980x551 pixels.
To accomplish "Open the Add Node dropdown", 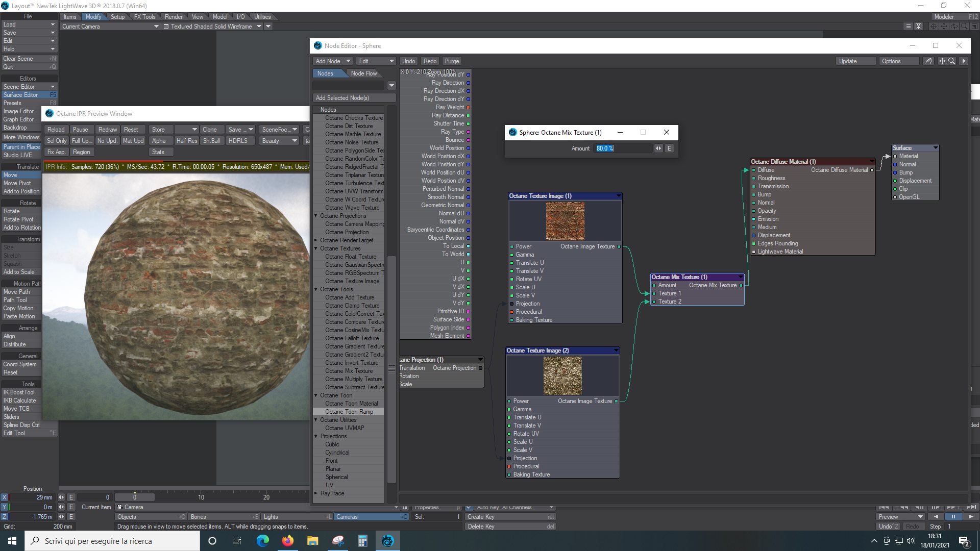I will 333,61.
